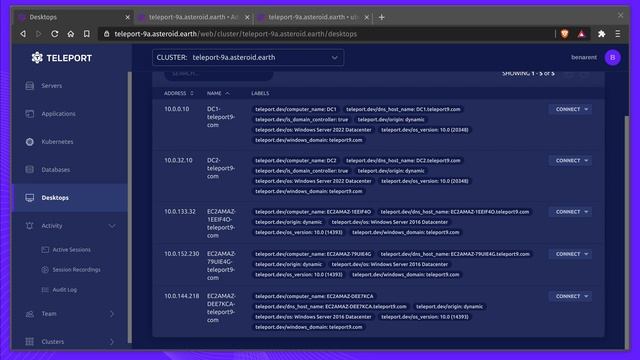Select Desktops in the sidebar
The width and height of the screenshot is (640, 360).
coord(70,198)
